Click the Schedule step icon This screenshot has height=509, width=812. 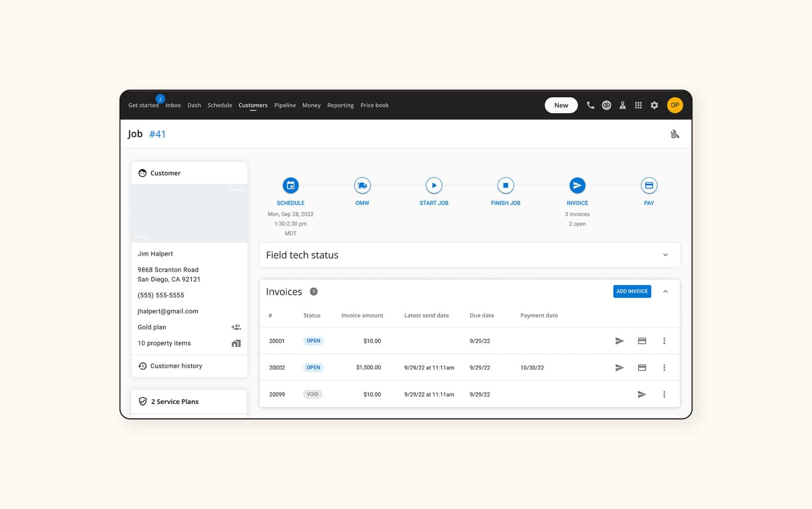[x=291, y=185]
